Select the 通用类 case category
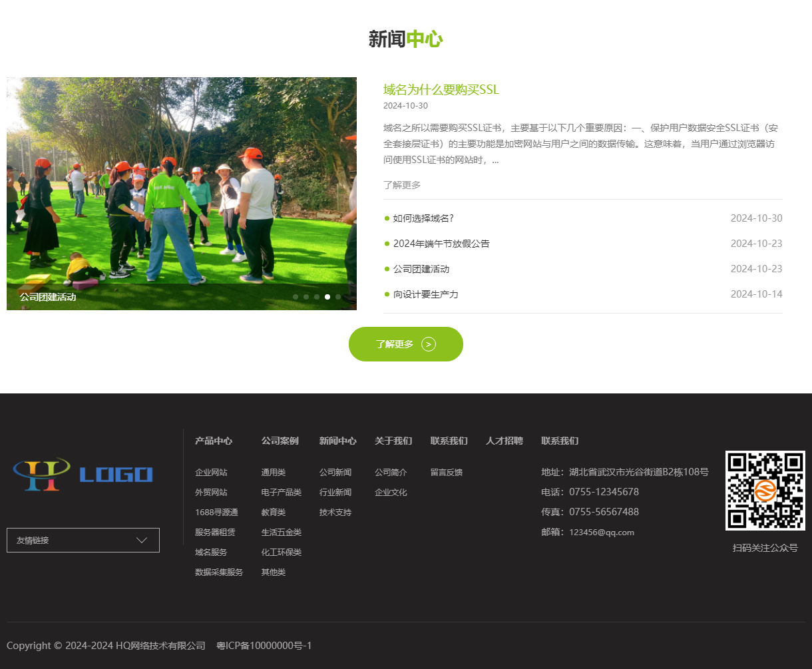 (274, 473)
